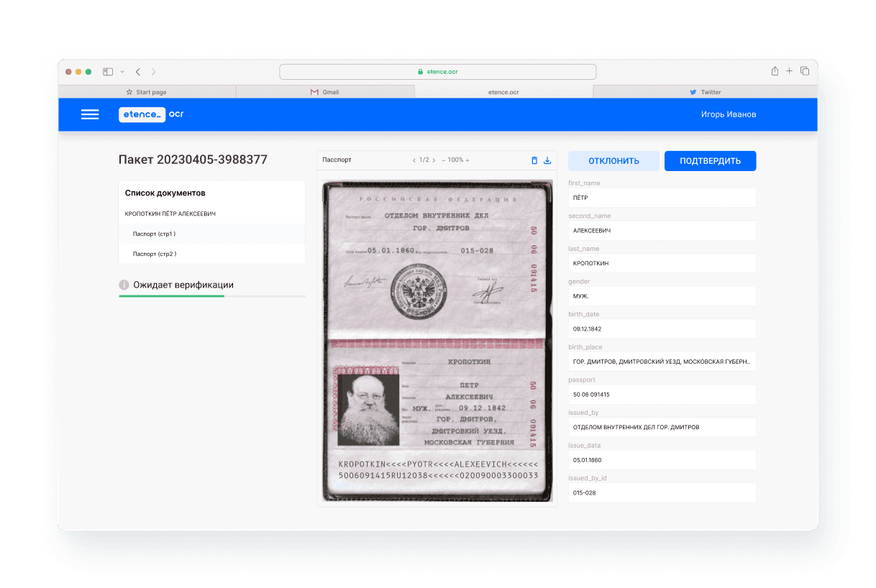Click the etence ocr logo
This screenshot has width=876, height=588.
coord(151,114)
